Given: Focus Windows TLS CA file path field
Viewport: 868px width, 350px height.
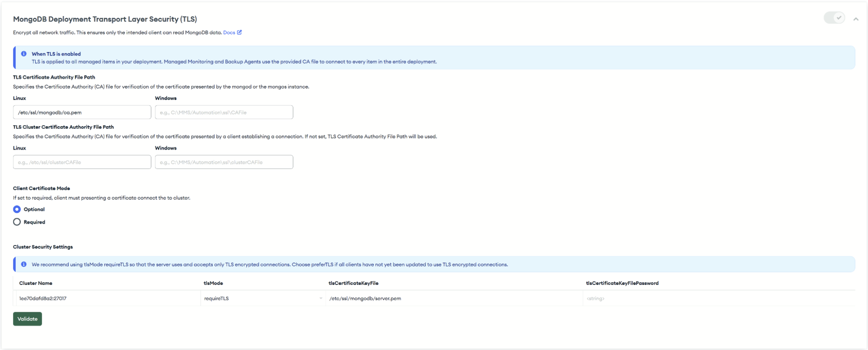Looking at the screenshot, I should click(224, 112).
